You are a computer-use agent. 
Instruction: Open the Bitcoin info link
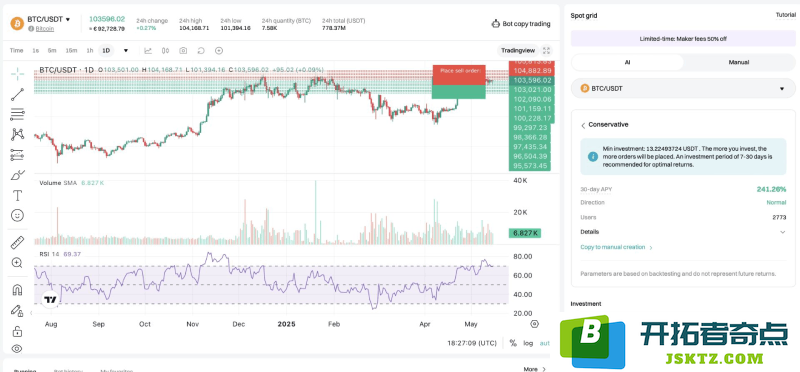point(44,29)
